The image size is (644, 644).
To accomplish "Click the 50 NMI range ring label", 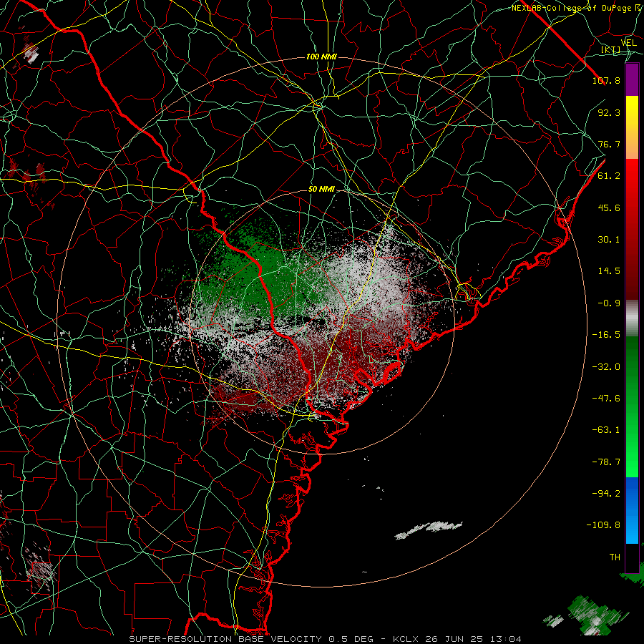I will (x=321, y=189).
